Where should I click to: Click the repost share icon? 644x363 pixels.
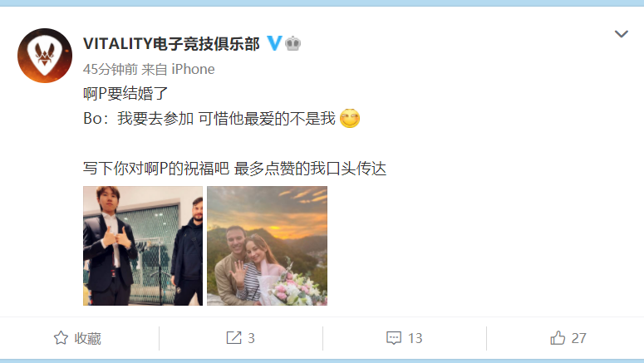[x=234, y=338]
